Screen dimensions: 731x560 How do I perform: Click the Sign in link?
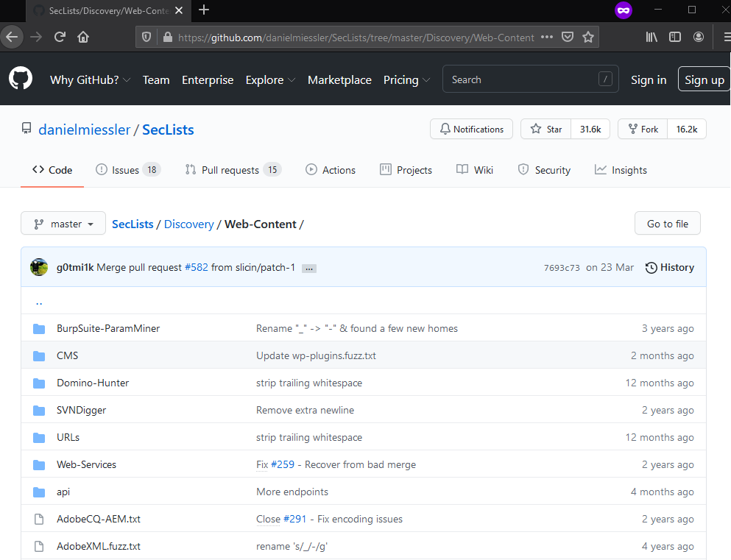point(649,79)
